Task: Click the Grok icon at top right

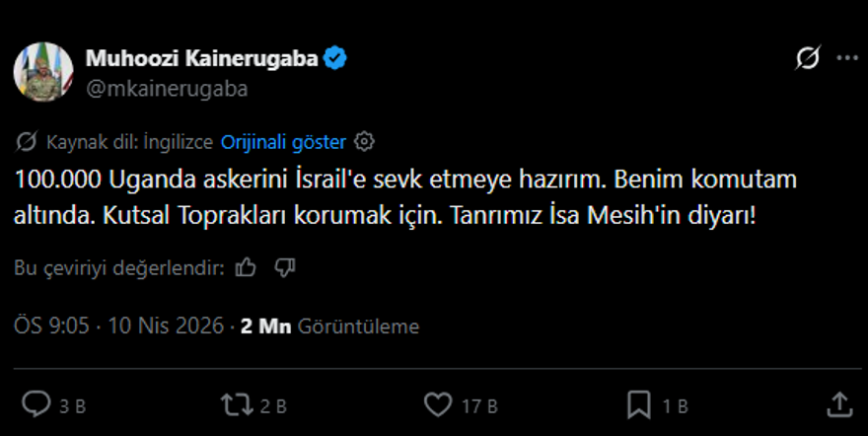Action: (x=807, y=59)
